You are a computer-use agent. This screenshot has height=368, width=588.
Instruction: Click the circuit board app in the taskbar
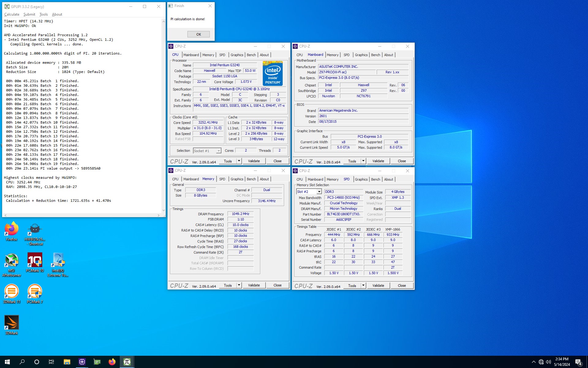point(97,362)
